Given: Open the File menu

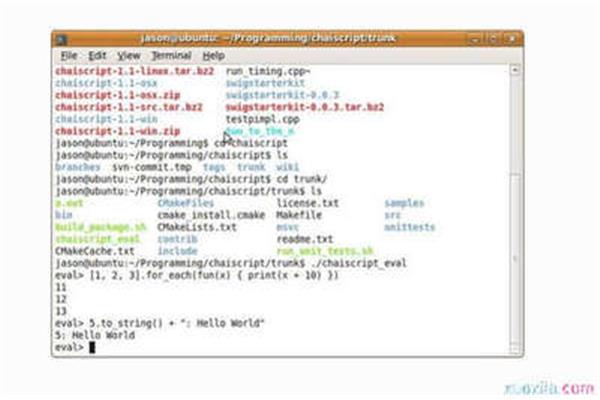Looking at the screenshot, I should pyautogui.click(x=69, y=56).
